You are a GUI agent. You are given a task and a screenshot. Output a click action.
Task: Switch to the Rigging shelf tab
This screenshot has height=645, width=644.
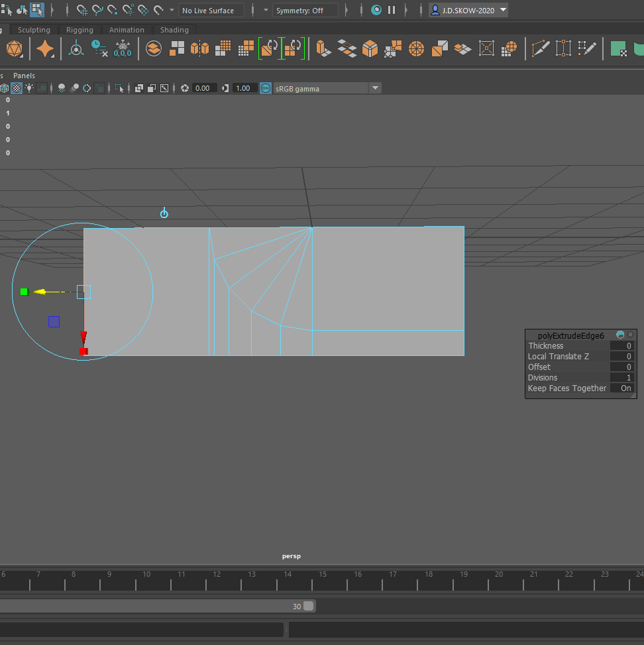coord(80,30)
